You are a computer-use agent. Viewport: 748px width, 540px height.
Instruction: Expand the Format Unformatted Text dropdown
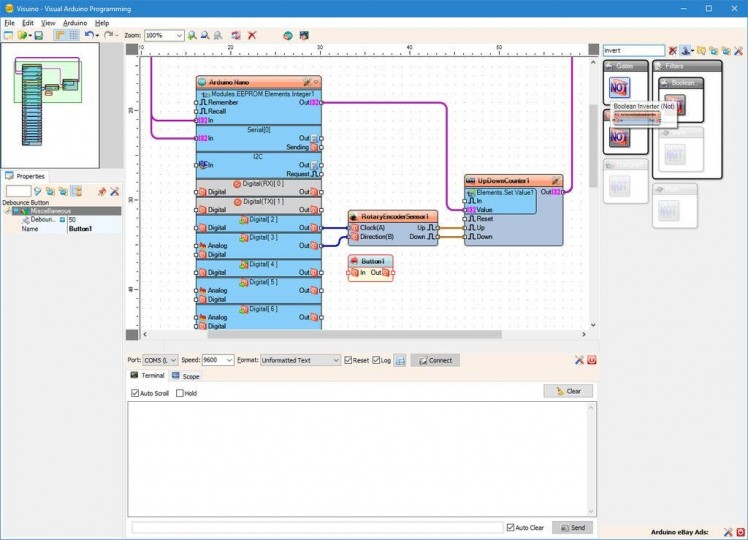click(334, 360)
